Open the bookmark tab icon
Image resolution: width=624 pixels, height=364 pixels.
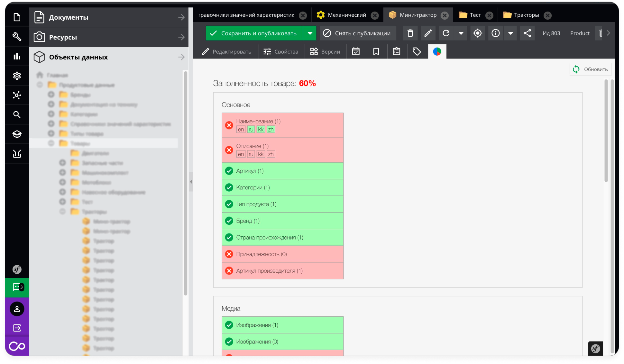click(x=376, y=51)
